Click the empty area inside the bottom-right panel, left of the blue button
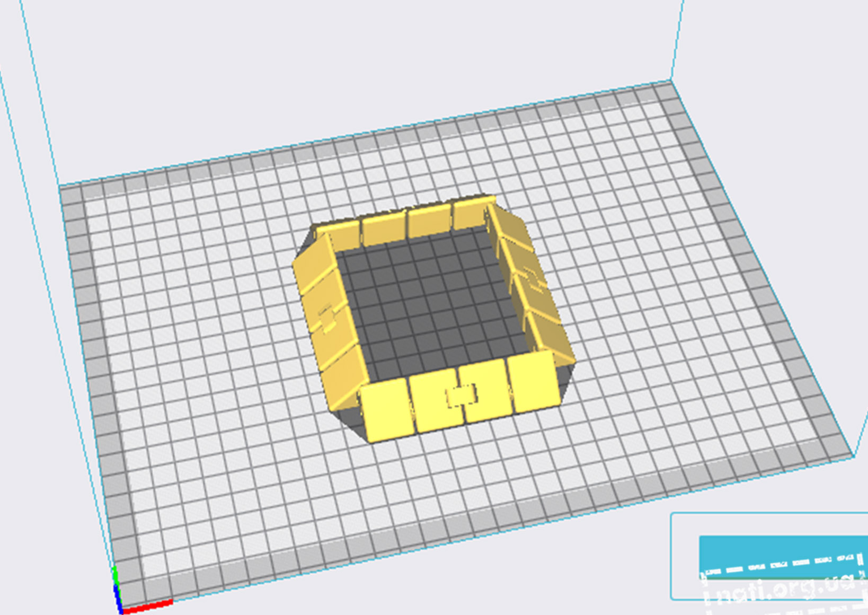The height and width of the screenshot is (615, 868). [685, 557]
